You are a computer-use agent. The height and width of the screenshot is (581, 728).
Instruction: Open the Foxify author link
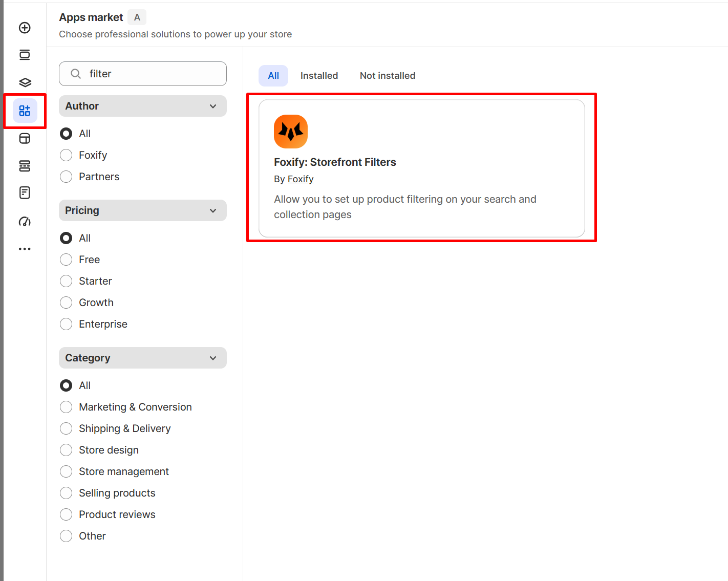pos(301,179)
